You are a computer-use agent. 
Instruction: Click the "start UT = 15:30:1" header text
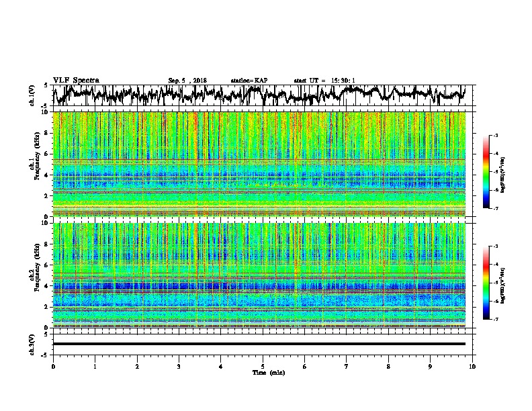(x=324, y=81)
